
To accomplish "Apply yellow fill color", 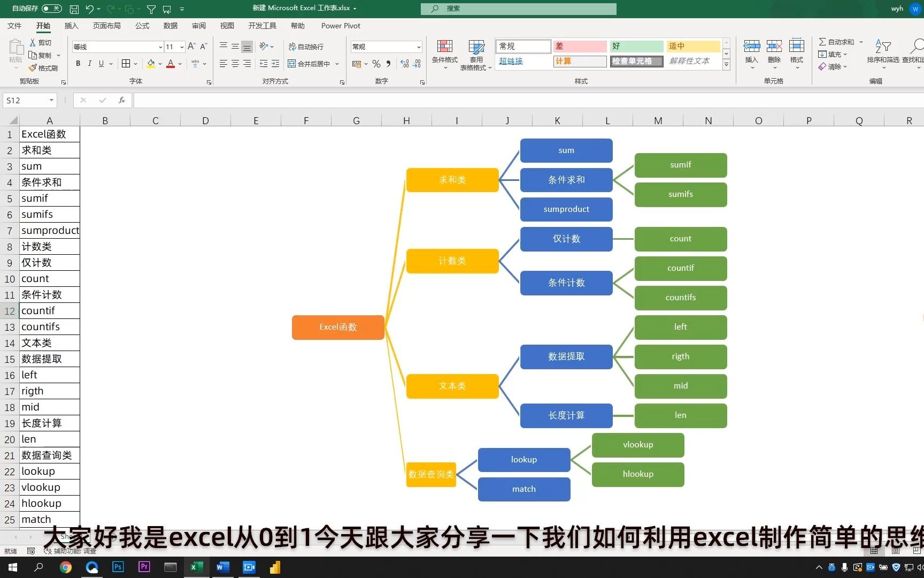I will (x=151, y=64).
